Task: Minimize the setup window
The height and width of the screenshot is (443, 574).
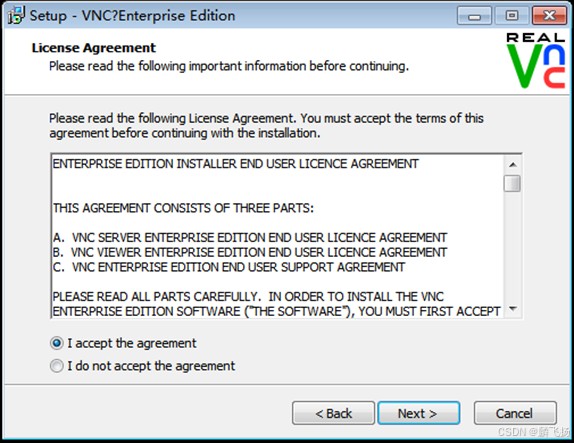Action: coord(474,16)
